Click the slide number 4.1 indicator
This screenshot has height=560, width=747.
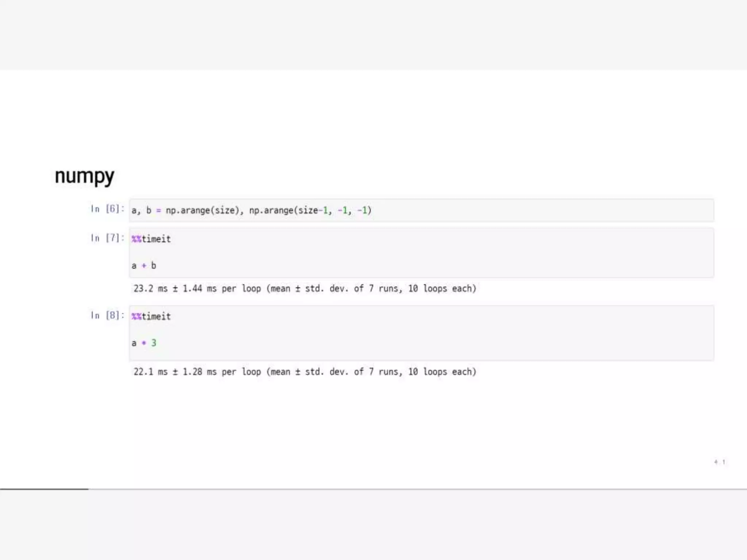(x=719, y=462)
